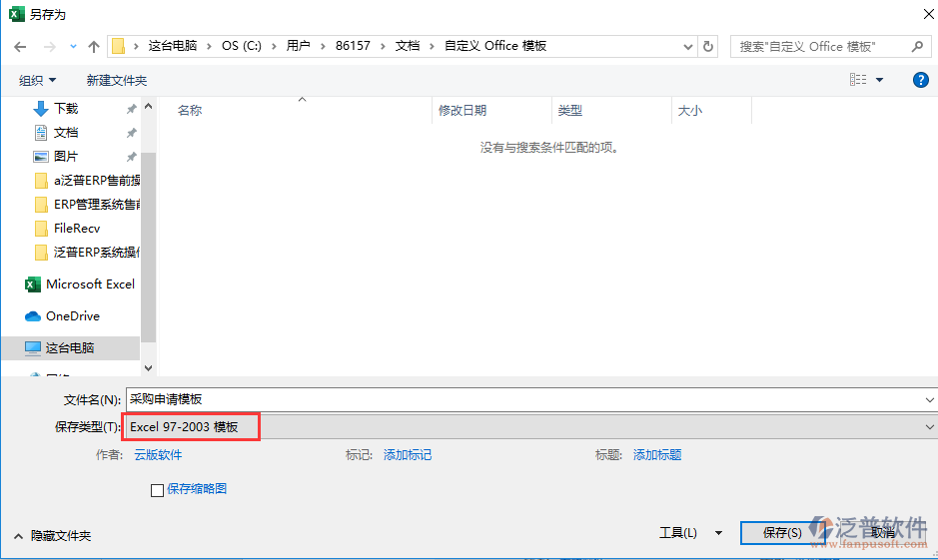The height and width of the screenshot is (560, 938).
Task: Click the New folder button
Action: pos(116,80)
